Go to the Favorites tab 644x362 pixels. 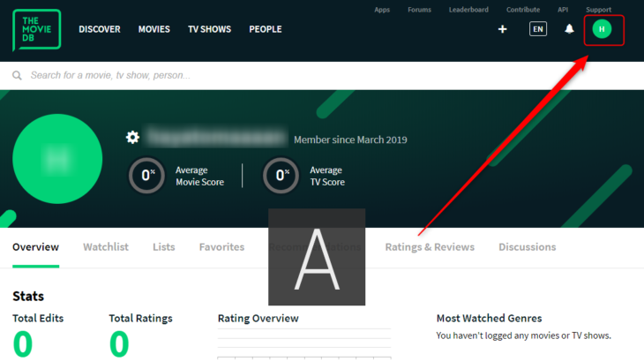point(221,247)
